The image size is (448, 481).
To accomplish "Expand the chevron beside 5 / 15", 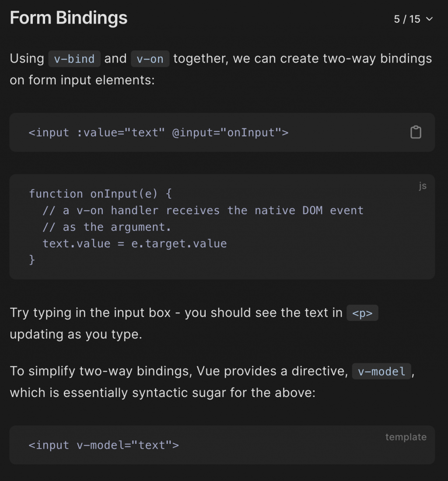I will (x=429, y=19).
